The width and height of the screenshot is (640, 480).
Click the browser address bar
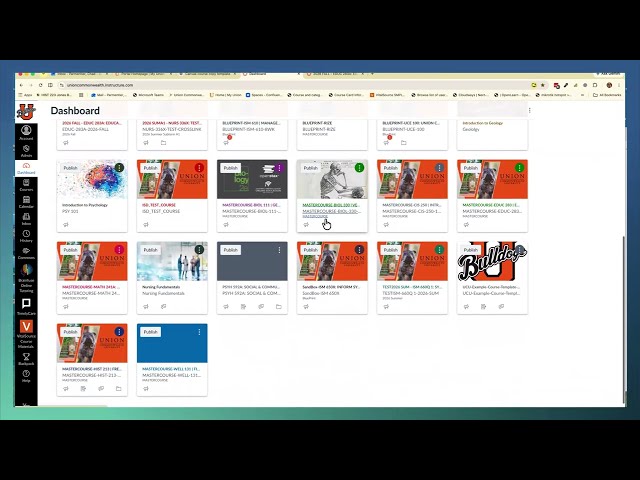[294, 85]
